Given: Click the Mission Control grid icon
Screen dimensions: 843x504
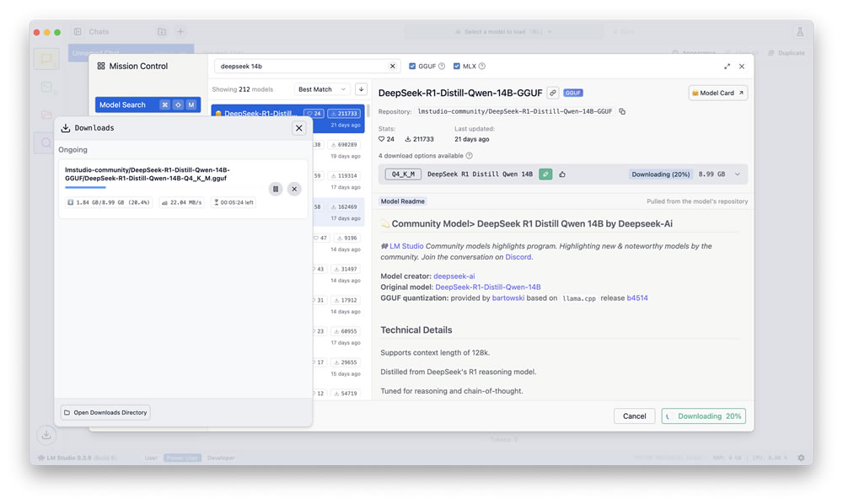Looking at the screenshot, I should [x=101, y=66].
